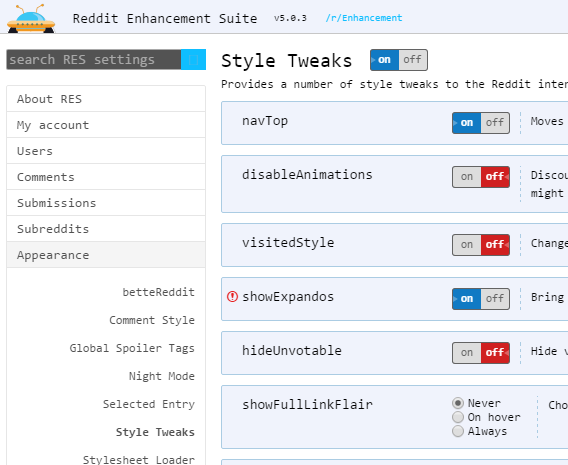Open the Stylesheet Loader module
Viewport: 568px width, 465px height.
(x=139, y=460)
